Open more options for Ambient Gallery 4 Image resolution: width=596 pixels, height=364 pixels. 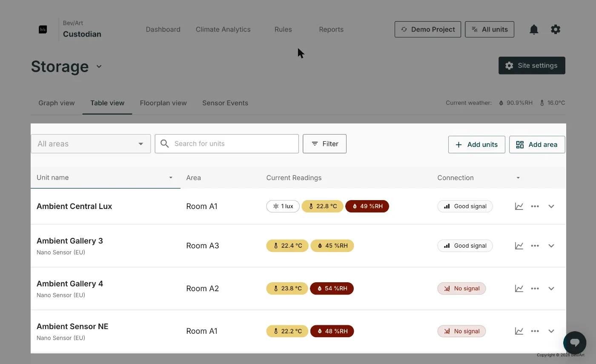[x=535, y=289]
